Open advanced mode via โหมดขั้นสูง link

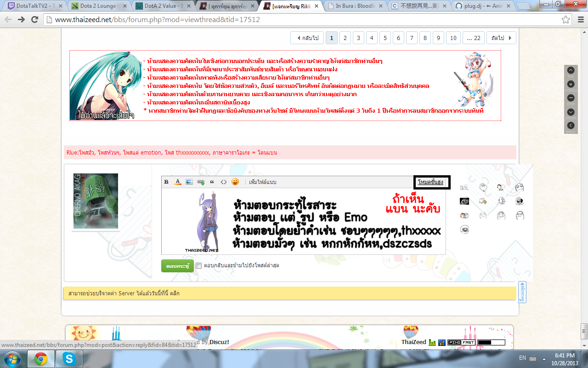coord(430,182)
